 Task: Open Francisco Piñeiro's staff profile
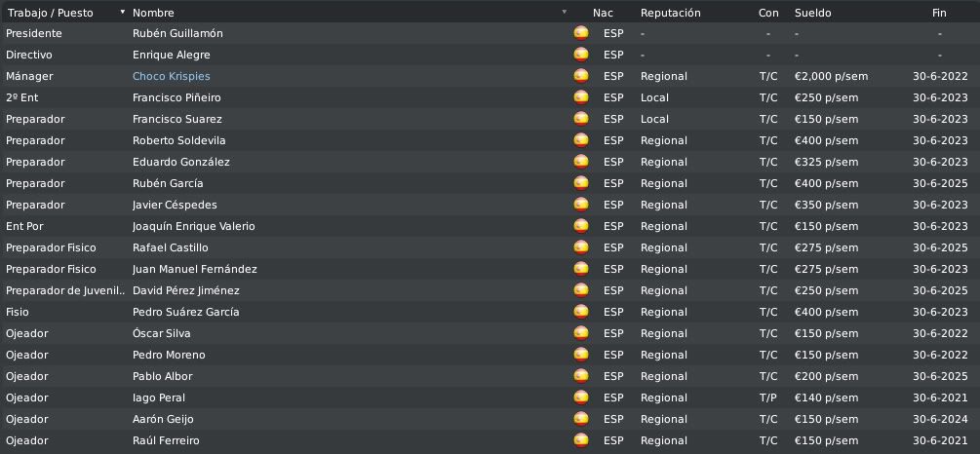176,97
